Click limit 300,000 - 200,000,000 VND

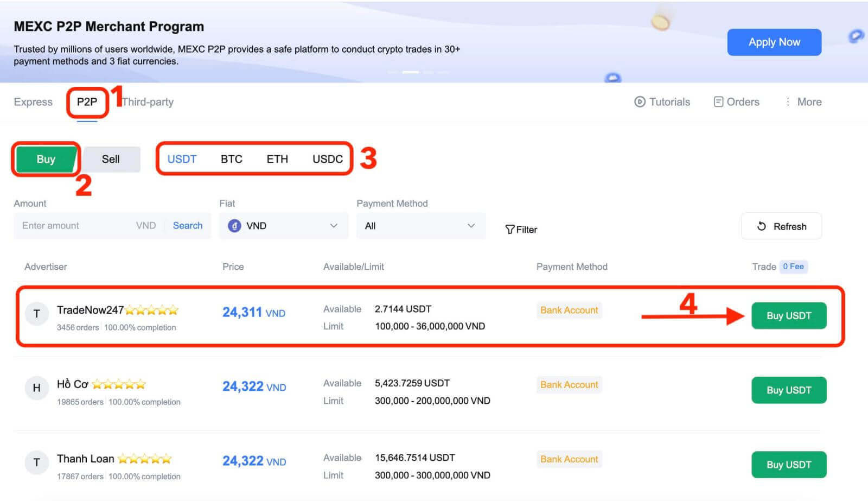click(x=432, y=401)
